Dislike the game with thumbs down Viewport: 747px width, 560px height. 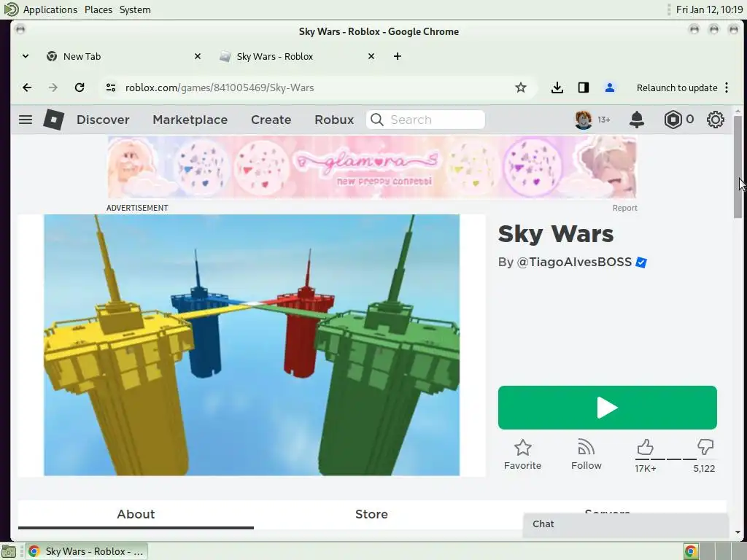(705, 447)
